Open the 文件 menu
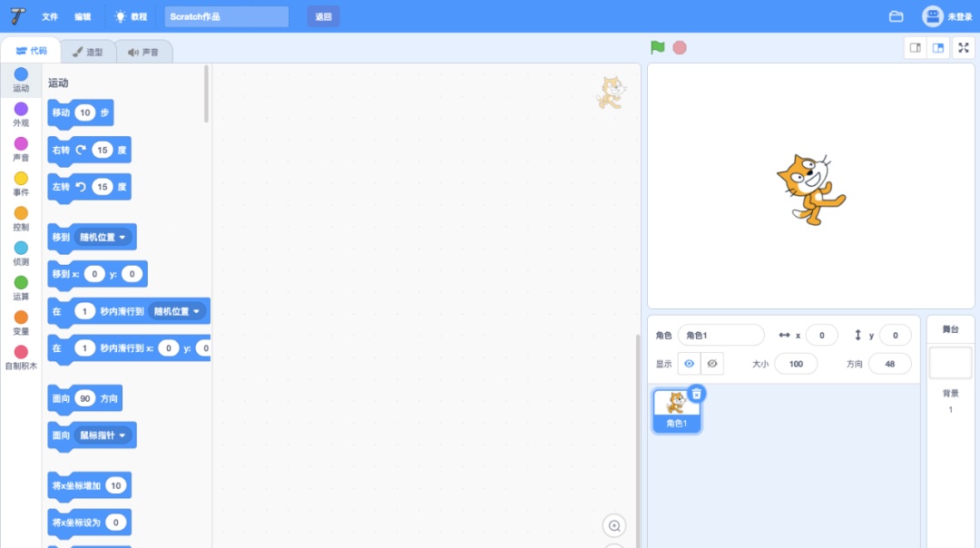The height and width of the screenshot is (548, 980). pos(50,16)
